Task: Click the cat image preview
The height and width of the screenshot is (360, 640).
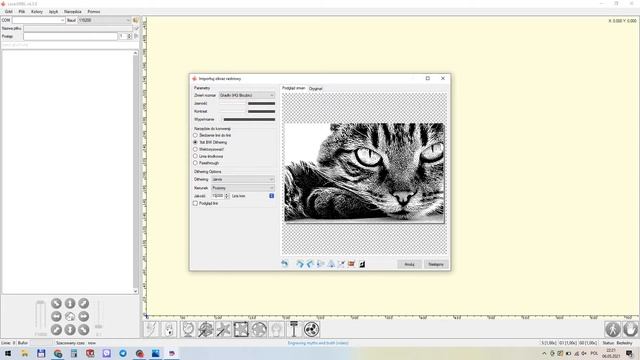Action: pyautogui.click(x=364, y=172)
